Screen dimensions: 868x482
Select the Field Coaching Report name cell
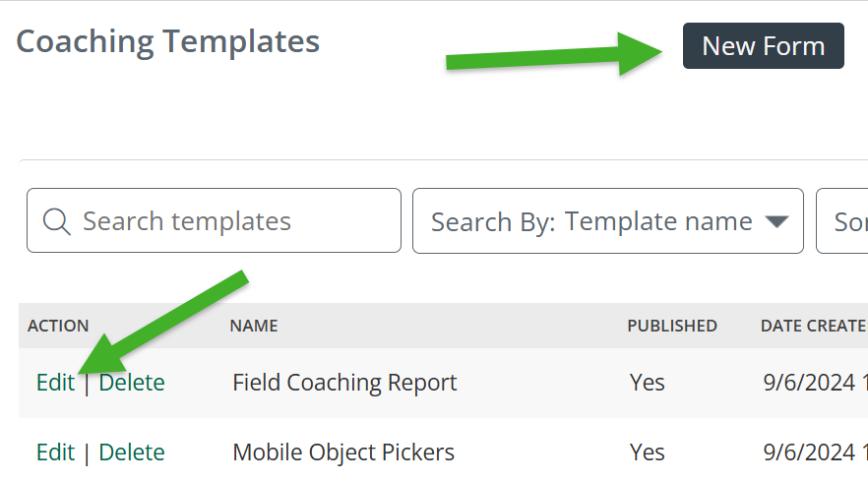click(344, 383)
